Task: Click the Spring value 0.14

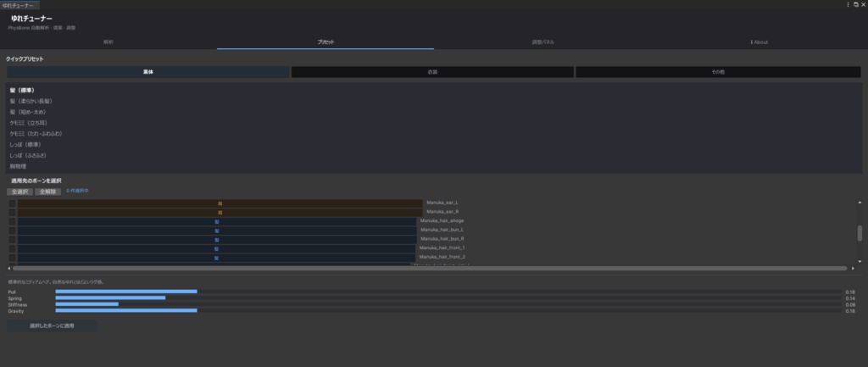Action: [x=849, y=298]
